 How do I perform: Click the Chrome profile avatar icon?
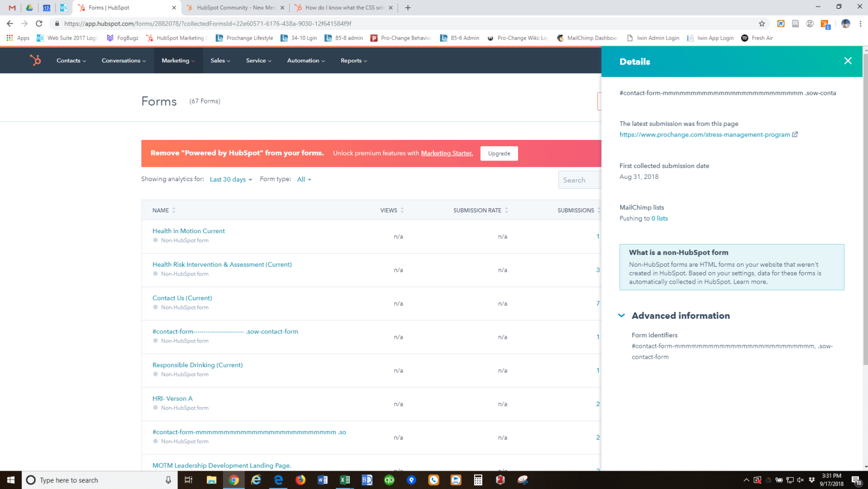[x=846, y=24]
